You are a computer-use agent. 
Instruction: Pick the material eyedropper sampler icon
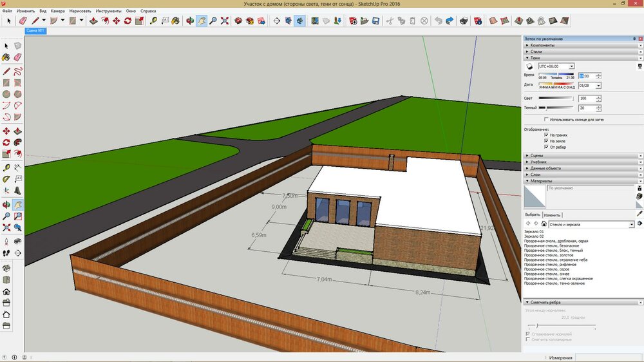639,213
